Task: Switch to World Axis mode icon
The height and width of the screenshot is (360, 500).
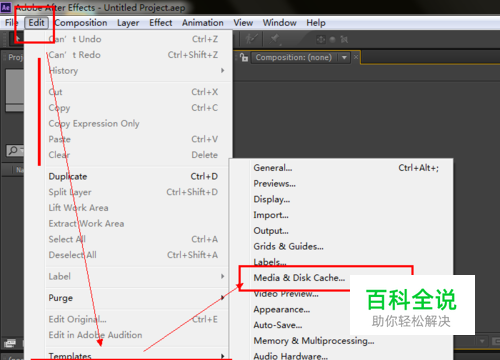Action: tap(332, 40)
